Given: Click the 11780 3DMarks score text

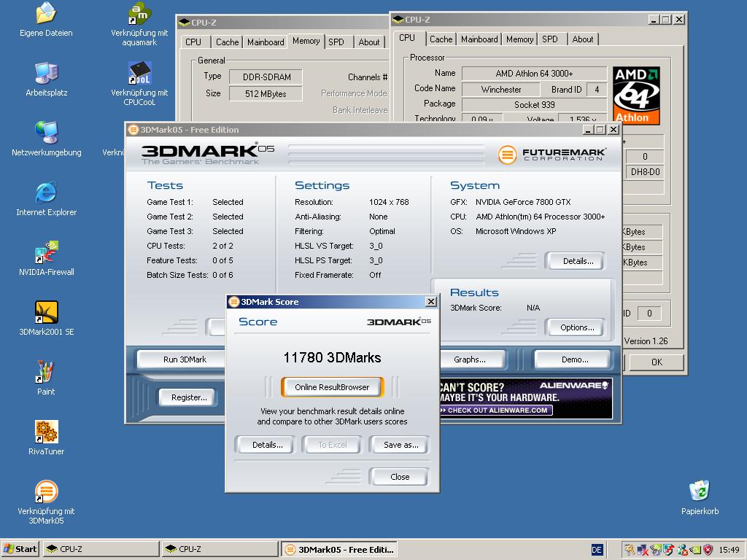Looking at the screenshot, I should tap(332, 357).
